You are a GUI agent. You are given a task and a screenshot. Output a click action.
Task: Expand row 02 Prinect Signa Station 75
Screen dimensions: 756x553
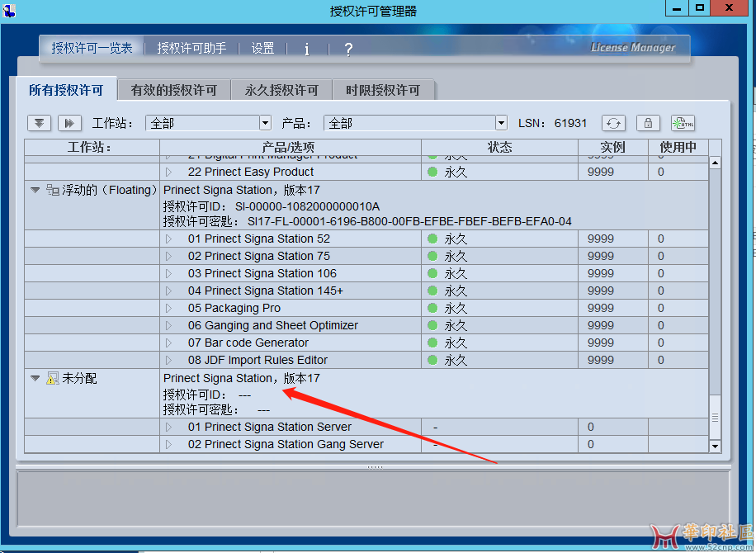168,256
